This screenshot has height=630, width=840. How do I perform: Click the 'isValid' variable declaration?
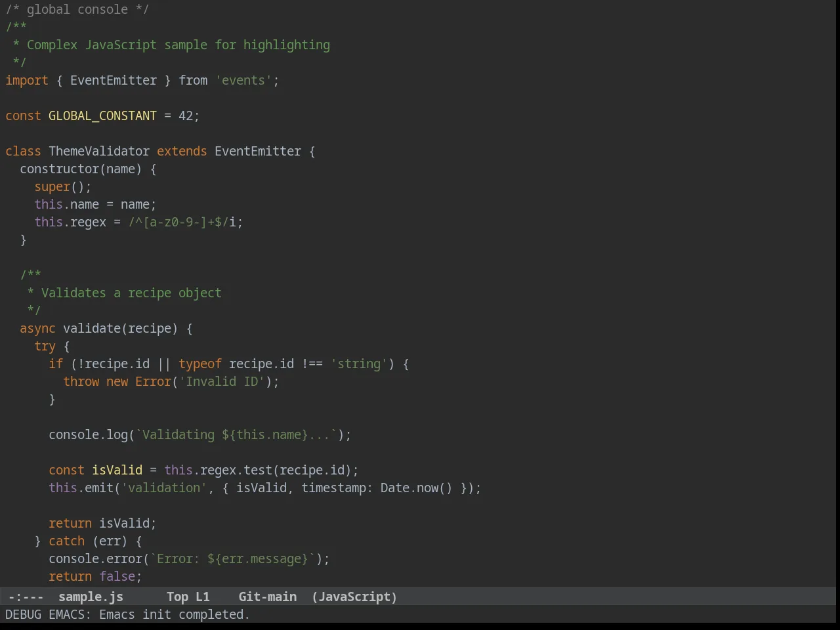click(x=117, y=470)
